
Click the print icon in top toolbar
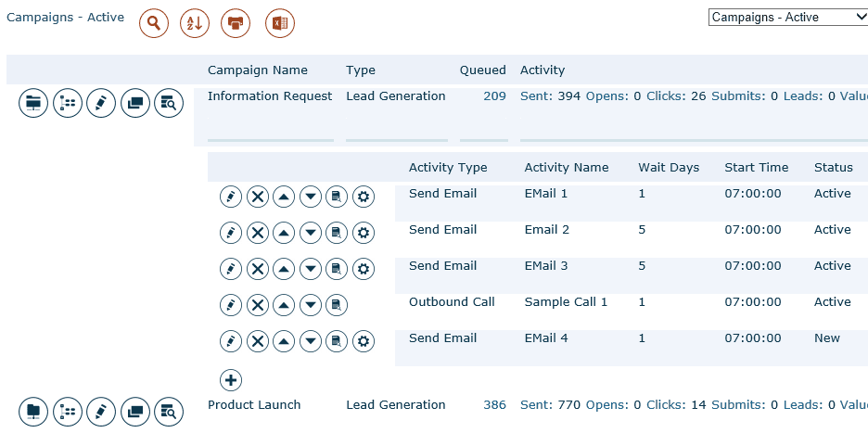[x=236, y=23]
